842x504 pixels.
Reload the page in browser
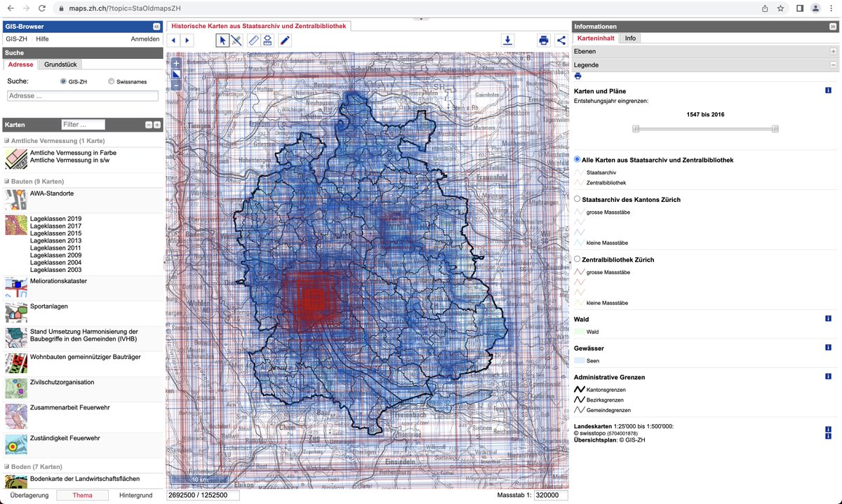point(42,8)
